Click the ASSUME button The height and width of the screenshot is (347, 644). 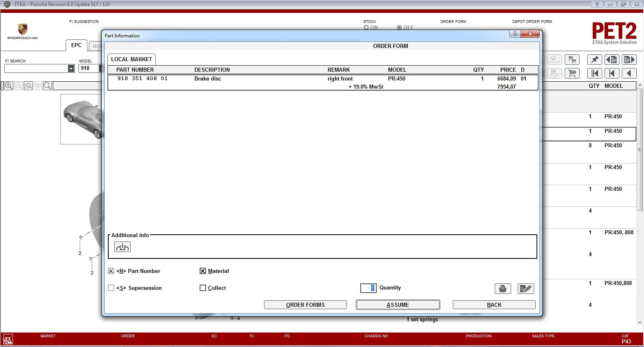pyautogui.click(x=398, y=305)
